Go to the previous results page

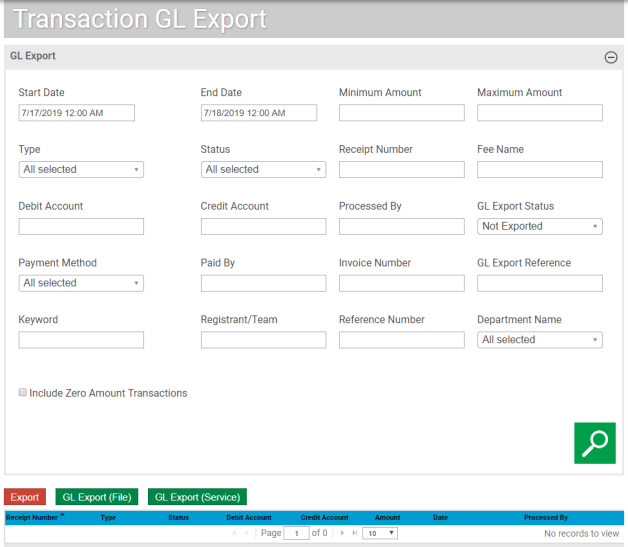coord(247,534)
